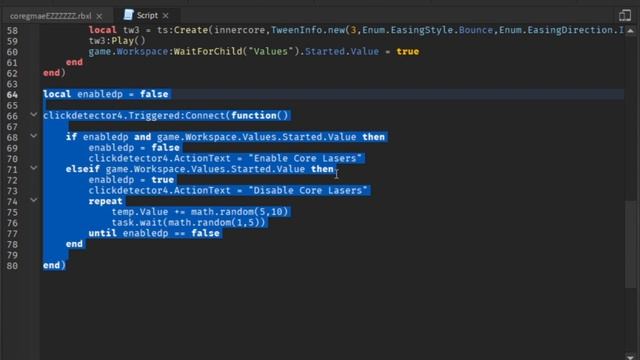Close the Script tab

click(165, 16)
